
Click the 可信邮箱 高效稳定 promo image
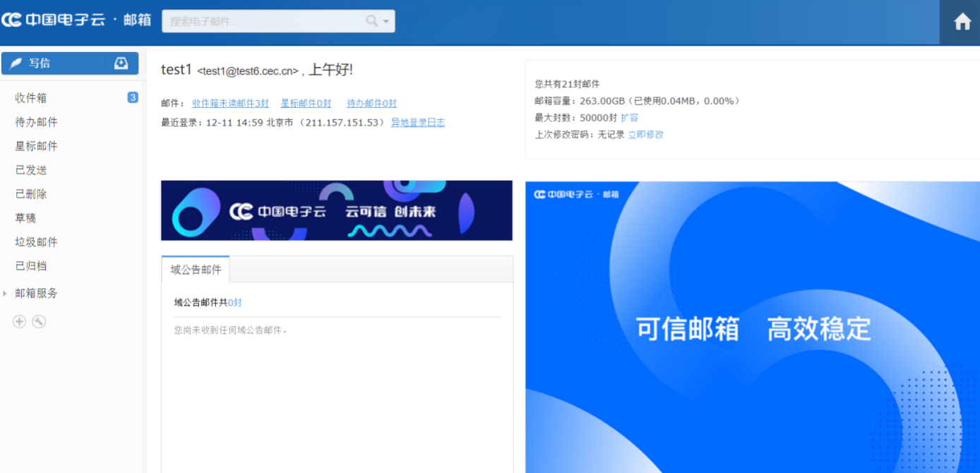coord(753,327)
